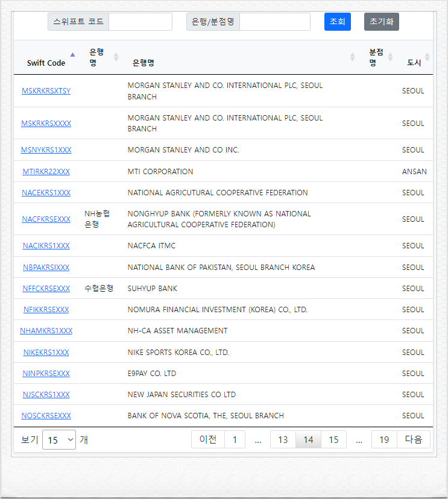Select the ANSAN city cell
448x499 pixels.
414,172
